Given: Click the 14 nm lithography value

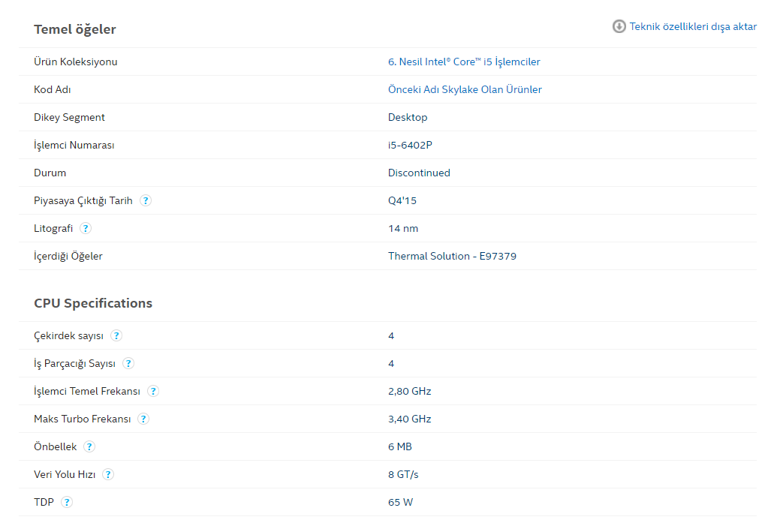Looking at the screenshot, I should (403, 228).
